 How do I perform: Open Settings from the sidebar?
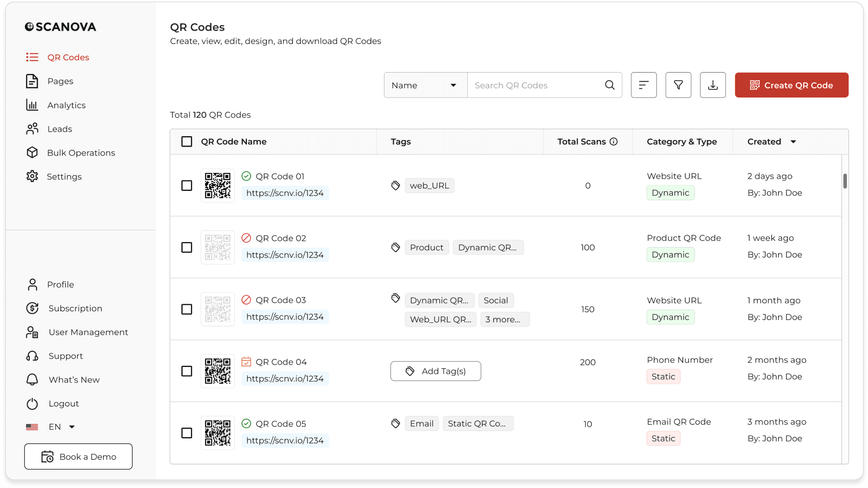(64, 176)
